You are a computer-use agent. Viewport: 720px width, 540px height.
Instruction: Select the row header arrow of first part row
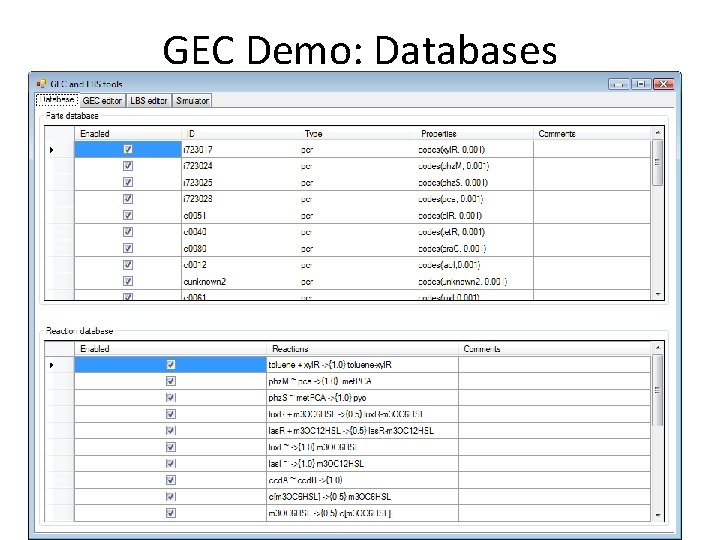(60, 150)
